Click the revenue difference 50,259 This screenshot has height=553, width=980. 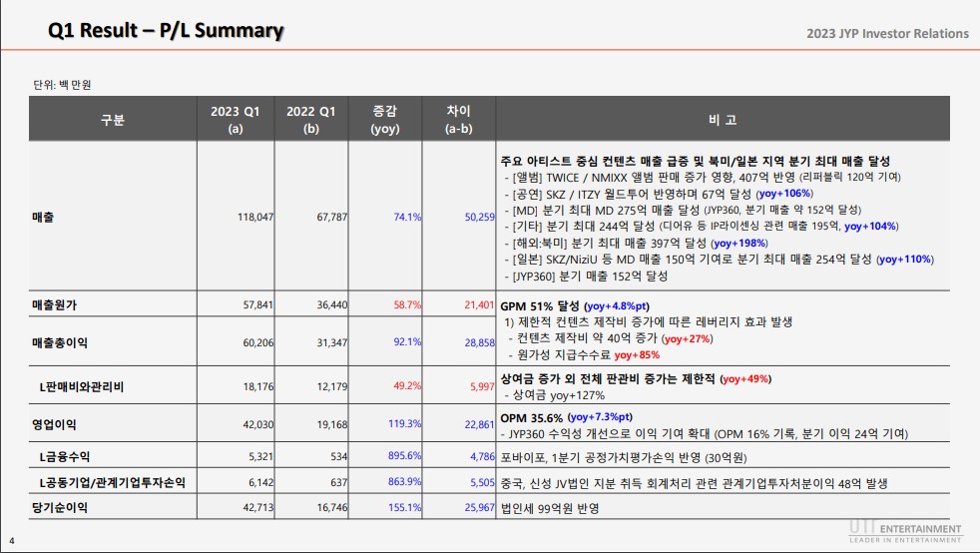pos(479,217)
